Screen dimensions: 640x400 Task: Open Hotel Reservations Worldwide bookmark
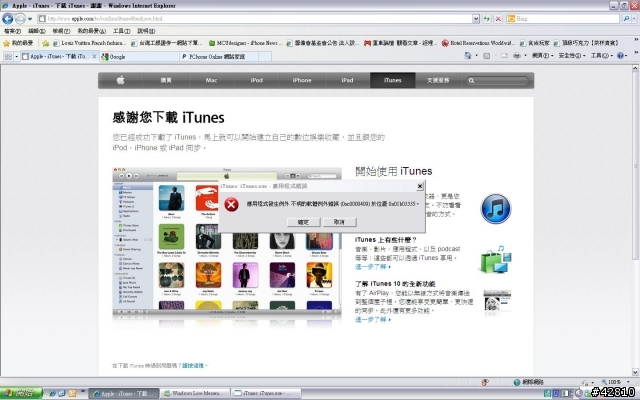click(x=478, y=43)
